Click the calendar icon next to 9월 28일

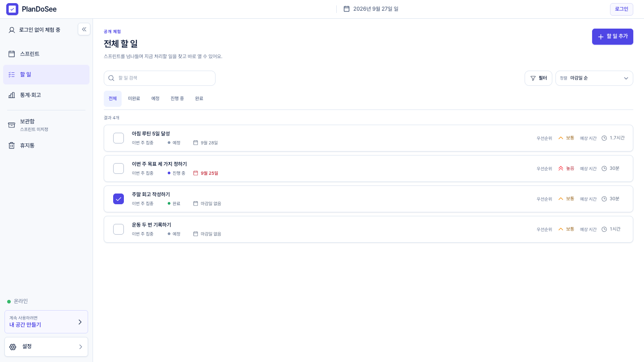195,143
